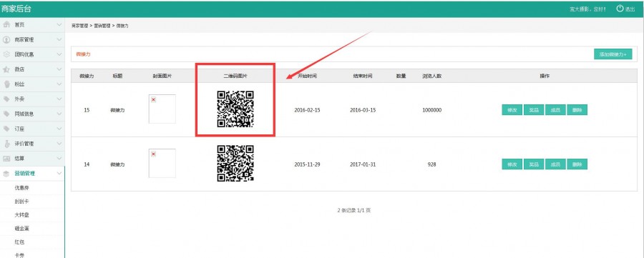
Task: Click the 封面图片 column header
Action: [x=162, y=76]
